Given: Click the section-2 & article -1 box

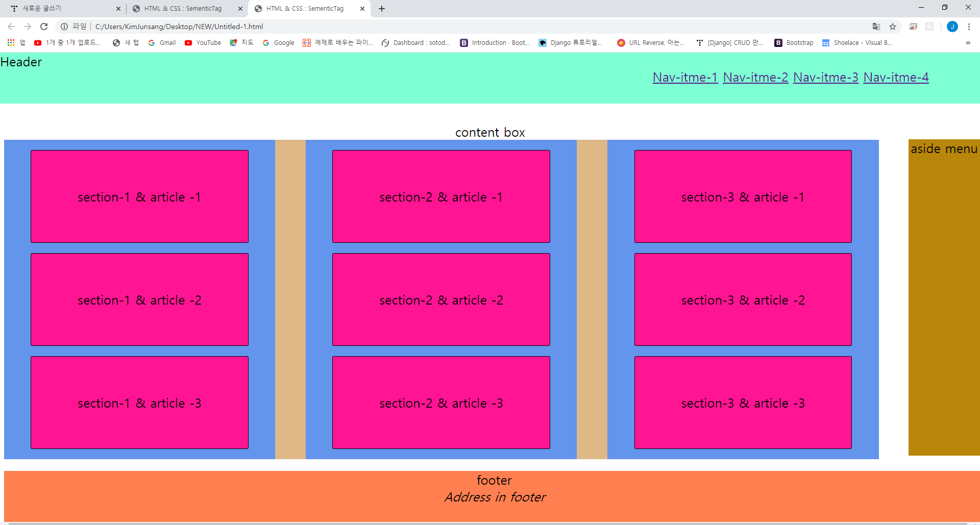Looking at the screenshot, I should [441, 196].
